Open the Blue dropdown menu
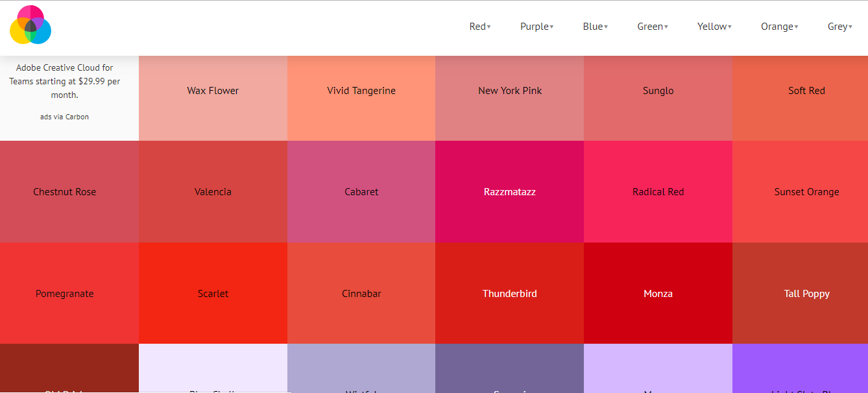 (x=595, y=27)
